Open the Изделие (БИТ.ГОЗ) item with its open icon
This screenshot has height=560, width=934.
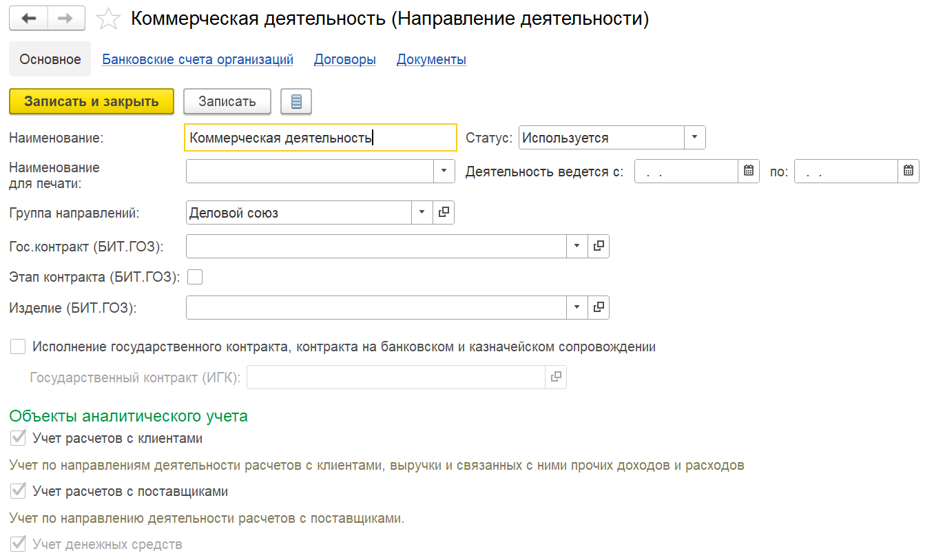coord(599,307)
